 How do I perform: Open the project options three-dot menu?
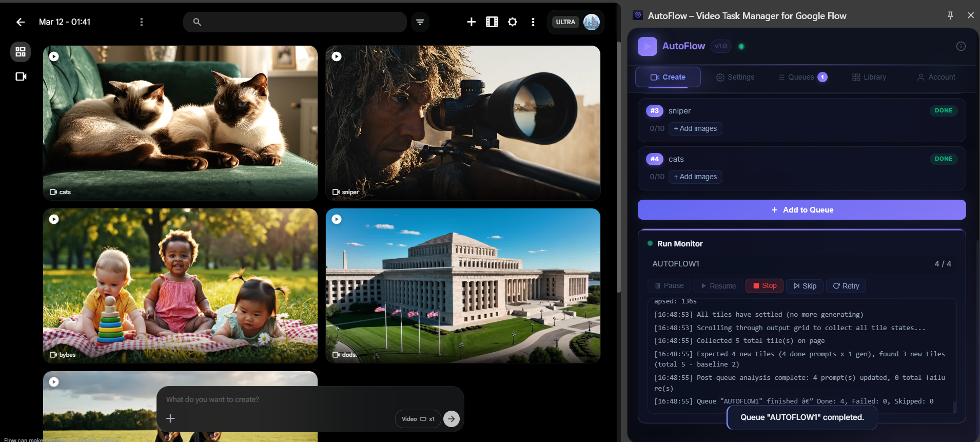tap(142, 22)
